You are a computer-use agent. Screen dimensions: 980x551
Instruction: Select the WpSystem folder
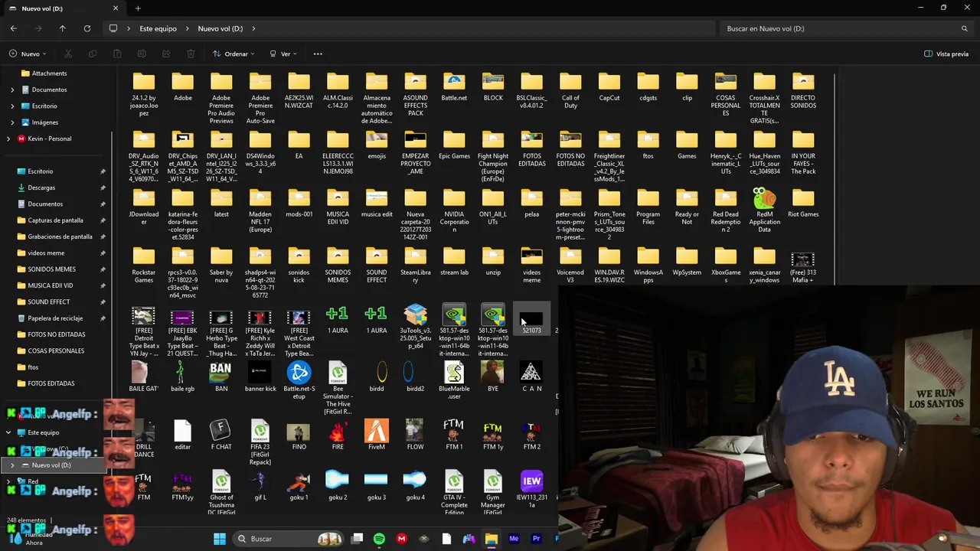click(x=687, y=262)
